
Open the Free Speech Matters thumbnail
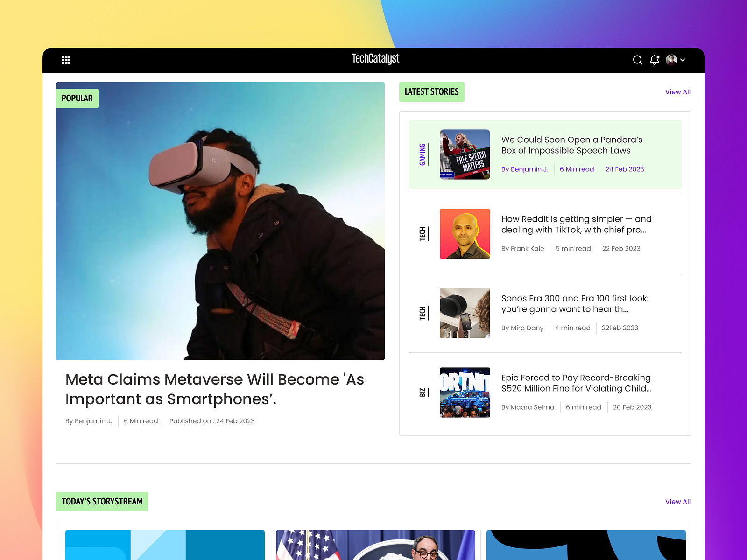point(465,154)
